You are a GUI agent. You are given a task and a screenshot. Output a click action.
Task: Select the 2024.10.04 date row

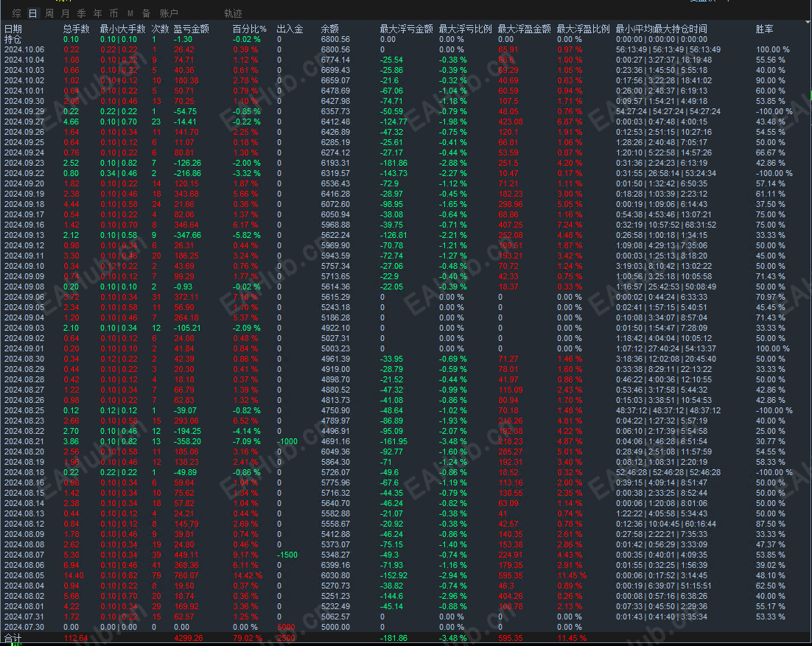click(x=24, y=60)
